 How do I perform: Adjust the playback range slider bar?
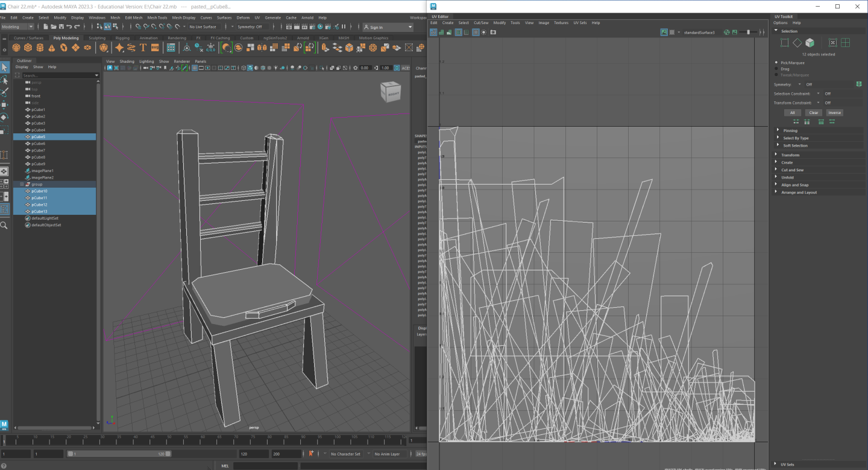(118, 454)
